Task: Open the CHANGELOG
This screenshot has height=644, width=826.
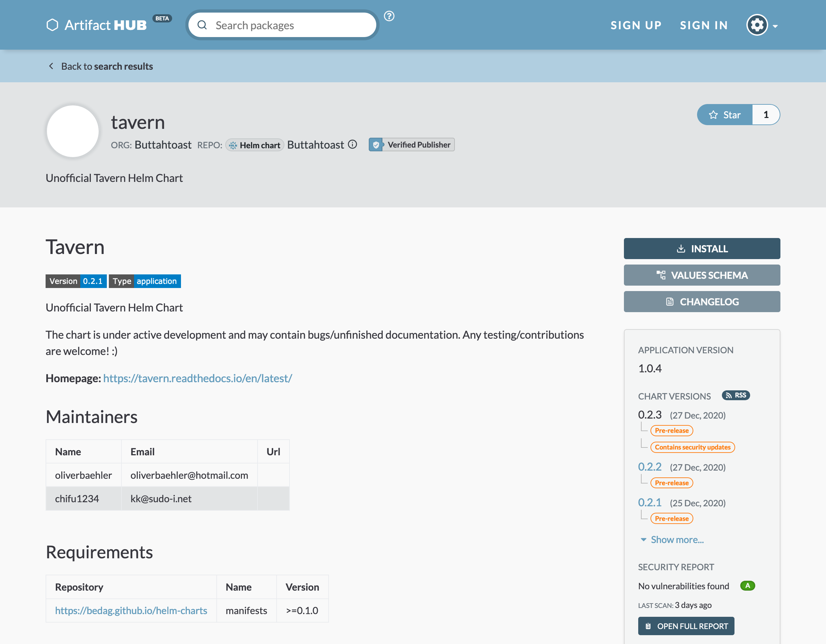Action: tap(701, 302)
